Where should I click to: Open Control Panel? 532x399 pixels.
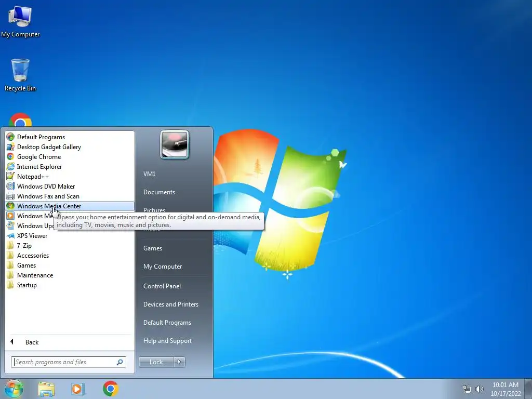[162, 286]
